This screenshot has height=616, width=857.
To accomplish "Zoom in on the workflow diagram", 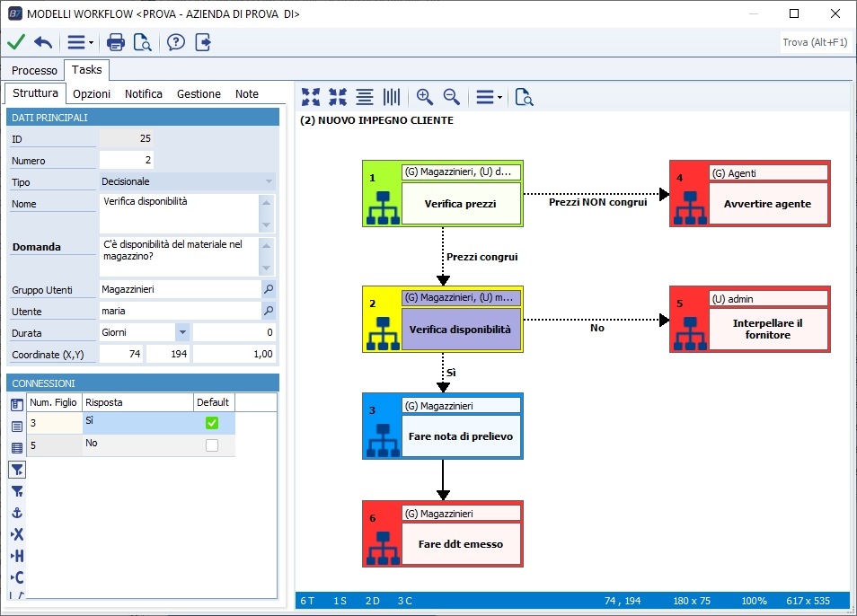I will click(x=425, y=97).
